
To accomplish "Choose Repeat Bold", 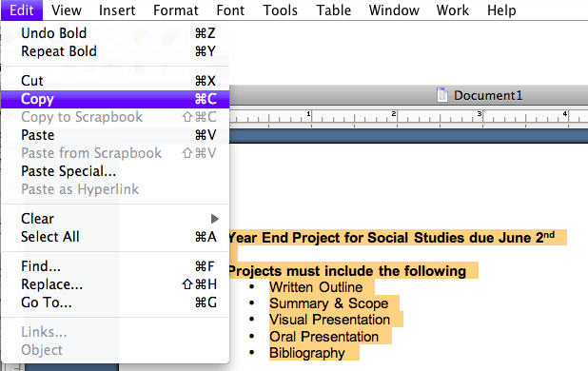I will [x=115, y=51].
